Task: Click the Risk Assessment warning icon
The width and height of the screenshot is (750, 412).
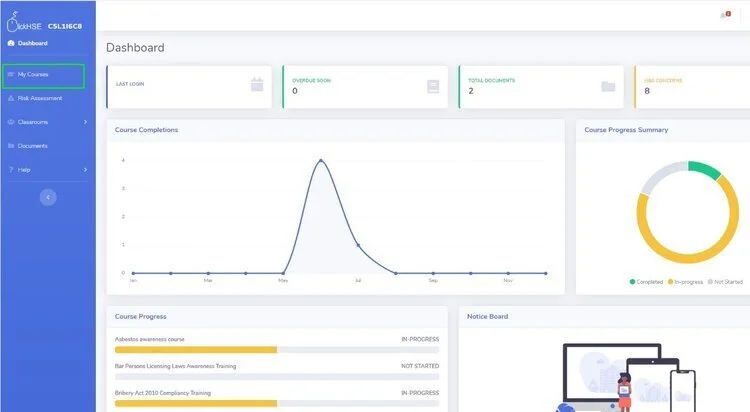Action: click(x=11, y=98)
